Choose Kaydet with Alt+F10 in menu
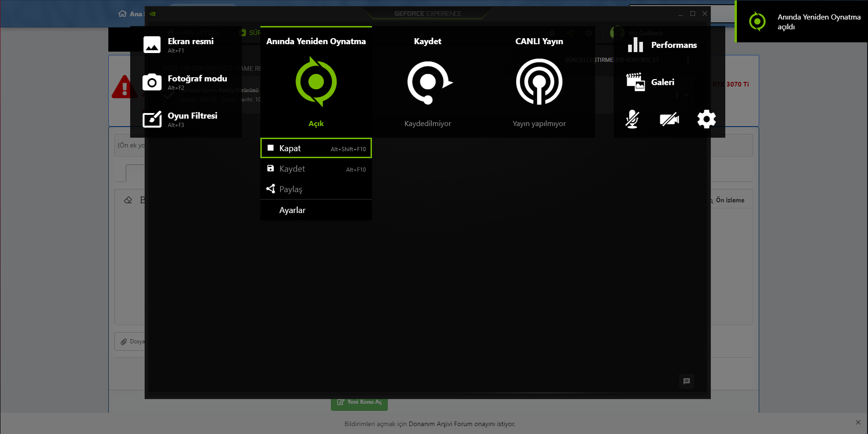Screen dimensions: 868x434 tap(316, 169)
